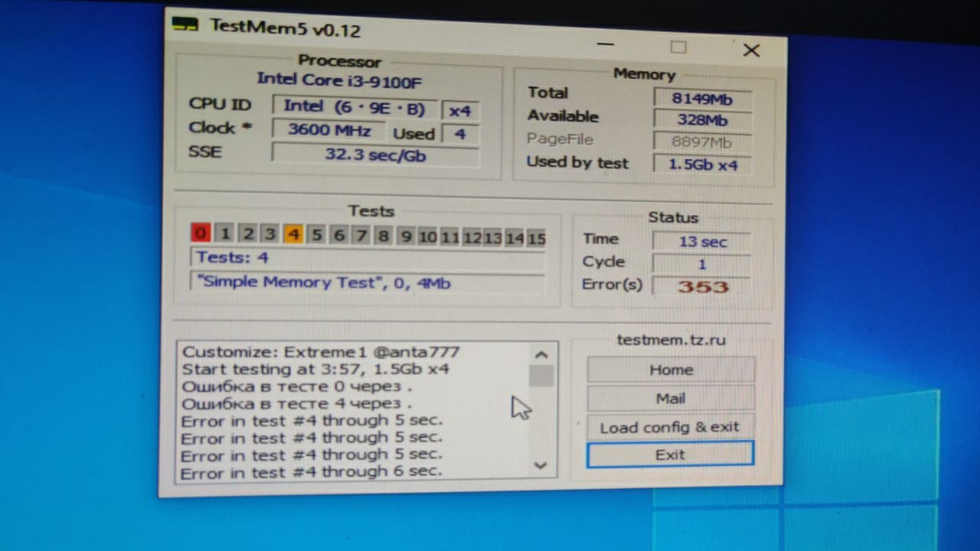980x551 pixels.
Task: Click the 'Tests: 4' status line
Action: pyautogui.click(x=367, y=258)
